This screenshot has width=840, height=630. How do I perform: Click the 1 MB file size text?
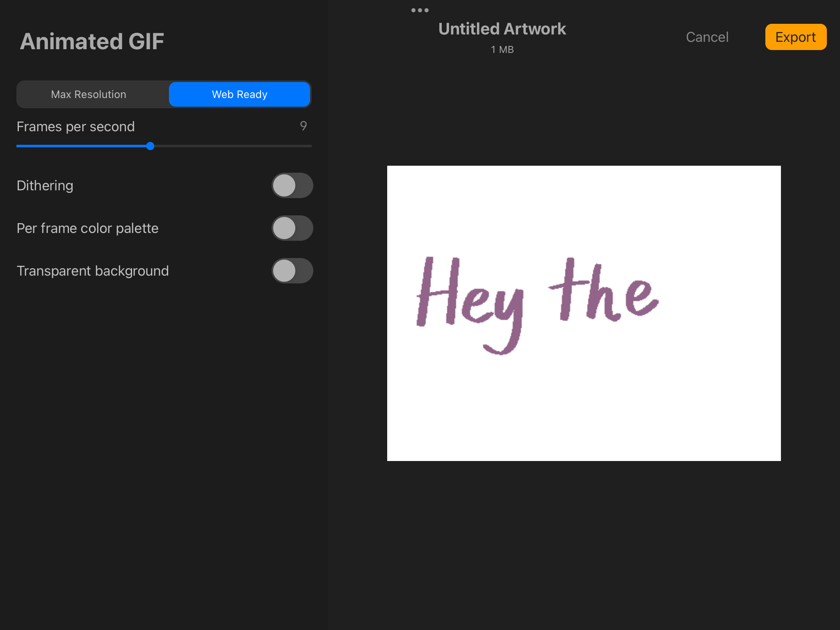coord(502,50)
